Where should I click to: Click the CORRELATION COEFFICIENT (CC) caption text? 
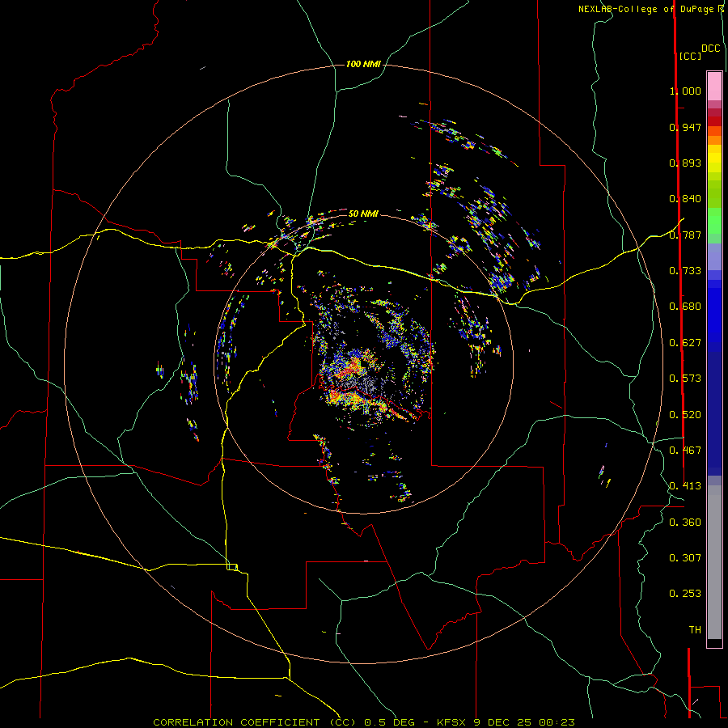click(255, 722)
